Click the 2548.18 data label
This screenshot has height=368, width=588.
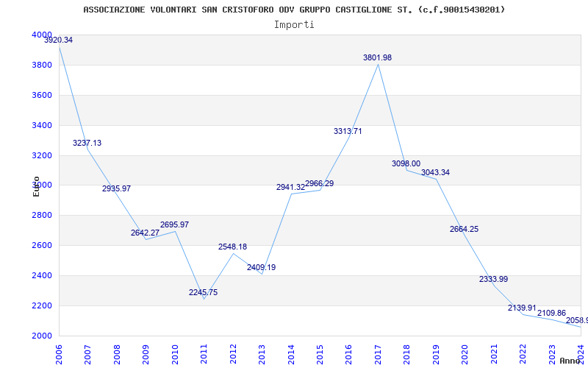(232, 247)
